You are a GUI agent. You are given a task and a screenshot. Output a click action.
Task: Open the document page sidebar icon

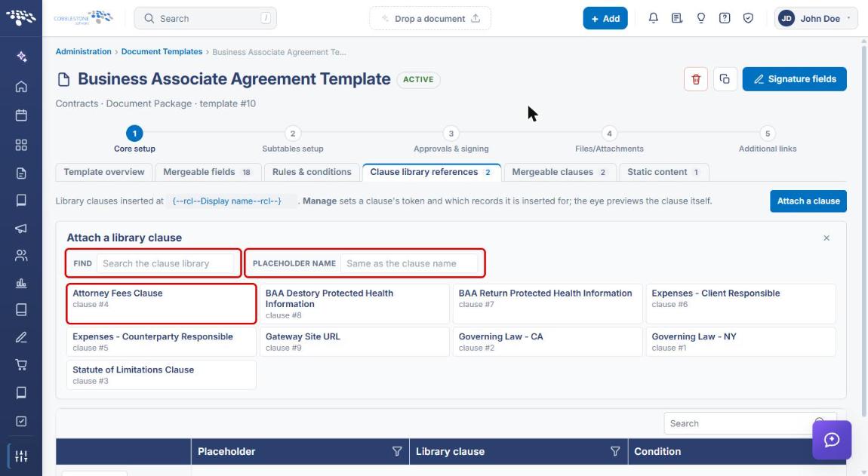tap(21, 174)
